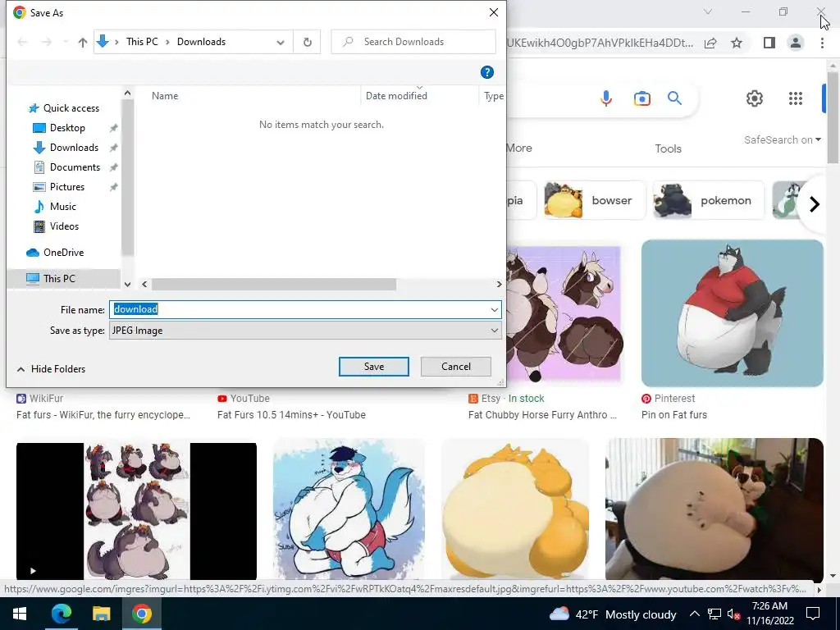840x630 pixels.
Task: Select Quick access in navigation pane
Action: pyautogui.click(x=71, y=108)
